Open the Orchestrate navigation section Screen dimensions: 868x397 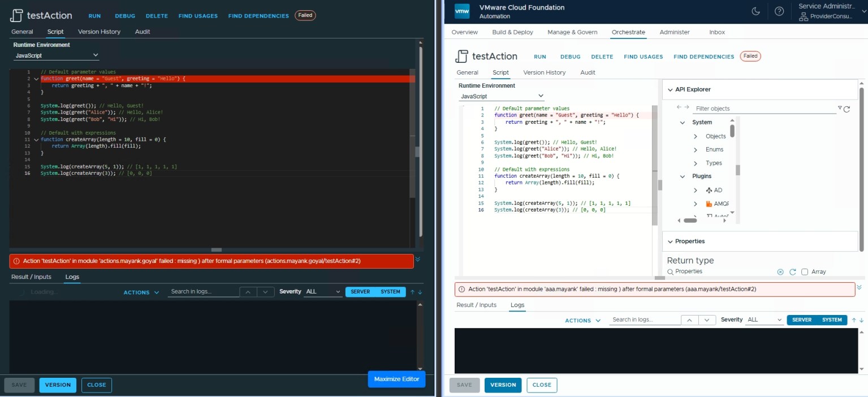pyautogui.click(x=628, y=32)
